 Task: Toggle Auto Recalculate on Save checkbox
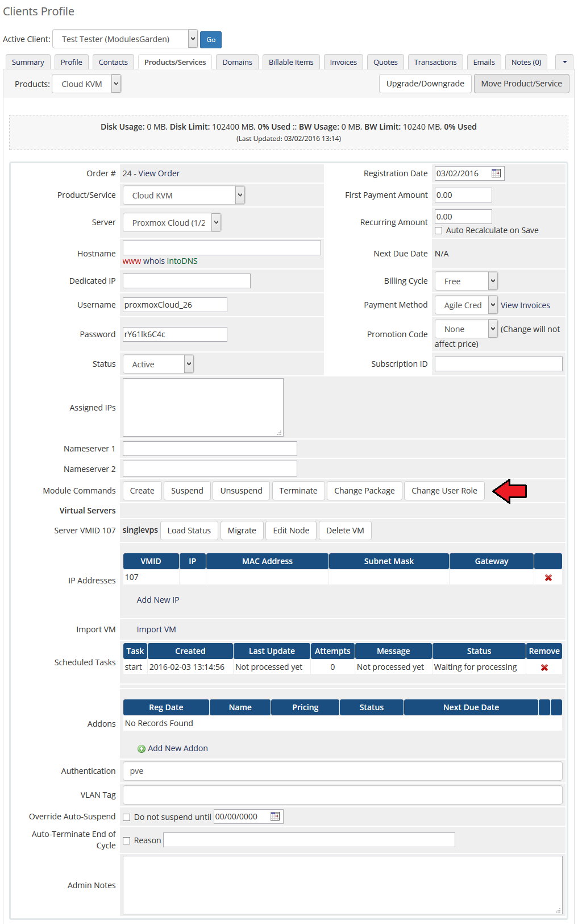(x=439, y=230)
